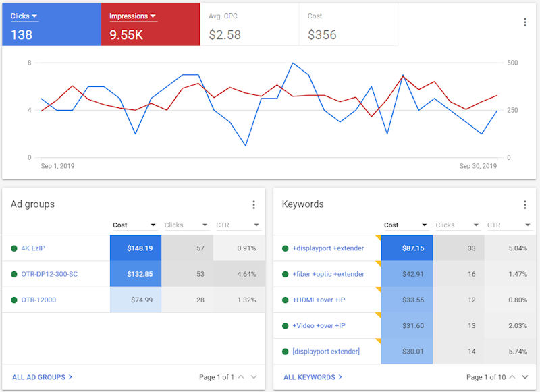Open the +Video +over +IP keyword
Viewport: 540px width, 392px height.
click(x=319, y=326)
